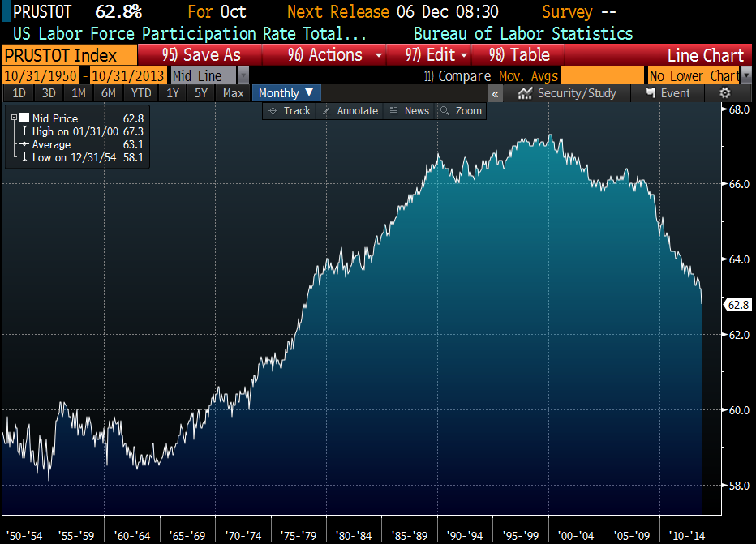
Task: Collapse toolbar with double-chevron icon
Action: (x=495, y=93)
